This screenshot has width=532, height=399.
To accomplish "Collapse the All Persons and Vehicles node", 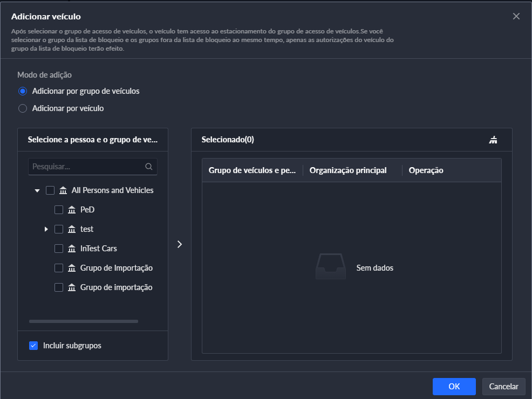I will [37, 191].
